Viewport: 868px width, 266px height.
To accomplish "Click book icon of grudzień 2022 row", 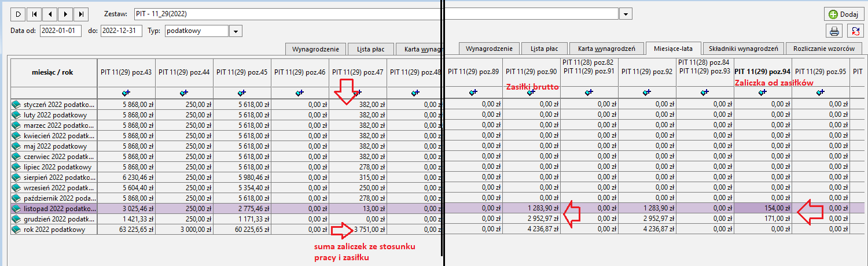I will 17,219.
